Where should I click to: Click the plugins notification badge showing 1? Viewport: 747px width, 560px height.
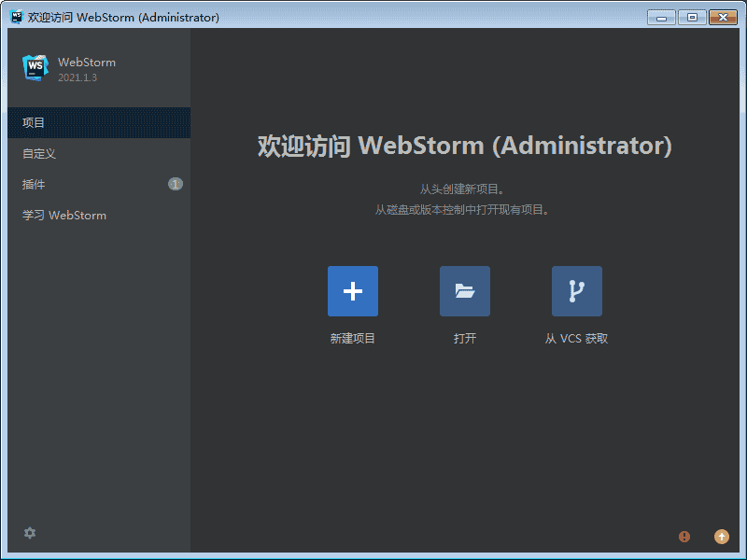tap(175, 184)
